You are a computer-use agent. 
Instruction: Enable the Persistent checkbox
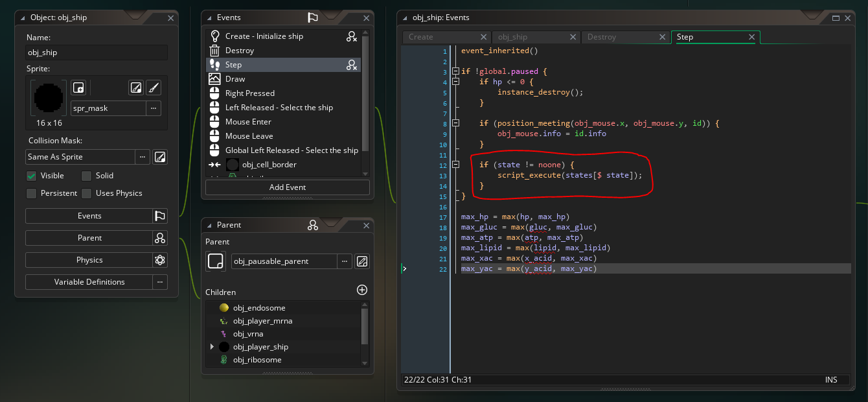(x=31, y=193)
